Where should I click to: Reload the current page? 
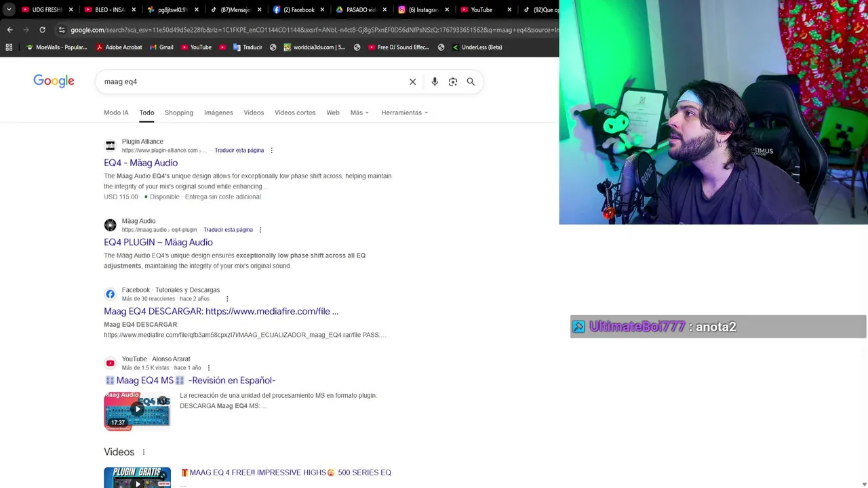(42, 30)
